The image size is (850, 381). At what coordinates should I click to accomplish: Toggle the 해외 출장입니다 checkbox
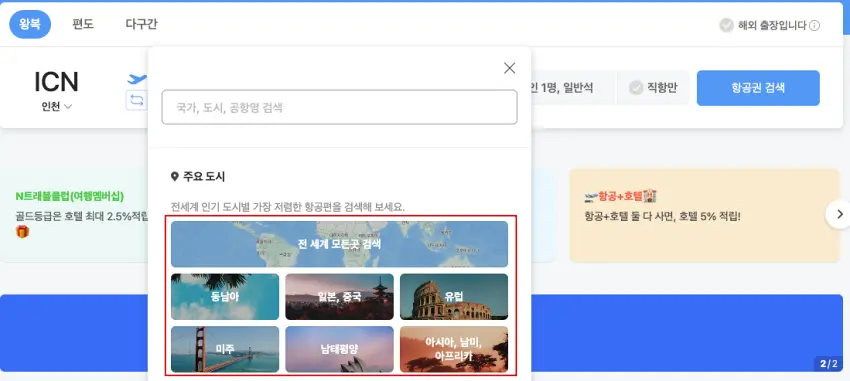(726, 25)
